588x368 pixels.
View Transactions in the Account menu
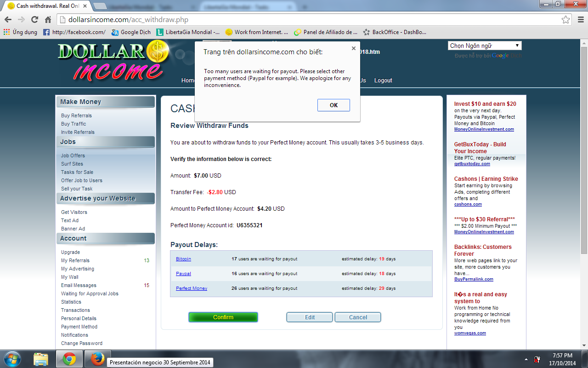pos(75,310)
